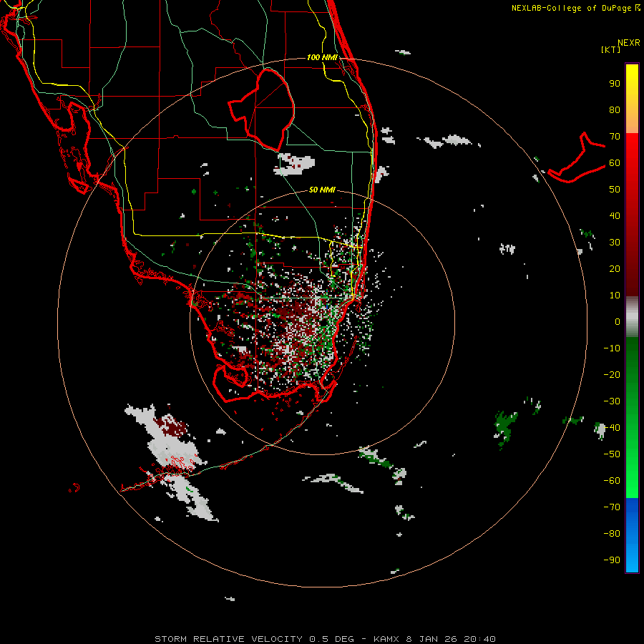The height and width of the screenshot is (644, 644).
Task: Click the -90 value on the velocity scale
Action: [x=612, y=560]
